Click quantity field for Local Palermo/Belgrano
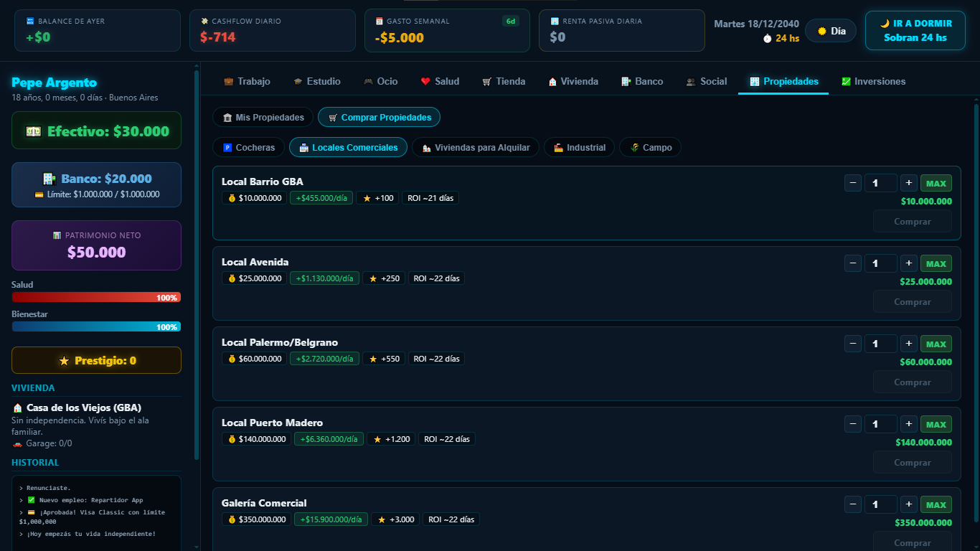This screenshot has height=551, width=980. (880, 344)
